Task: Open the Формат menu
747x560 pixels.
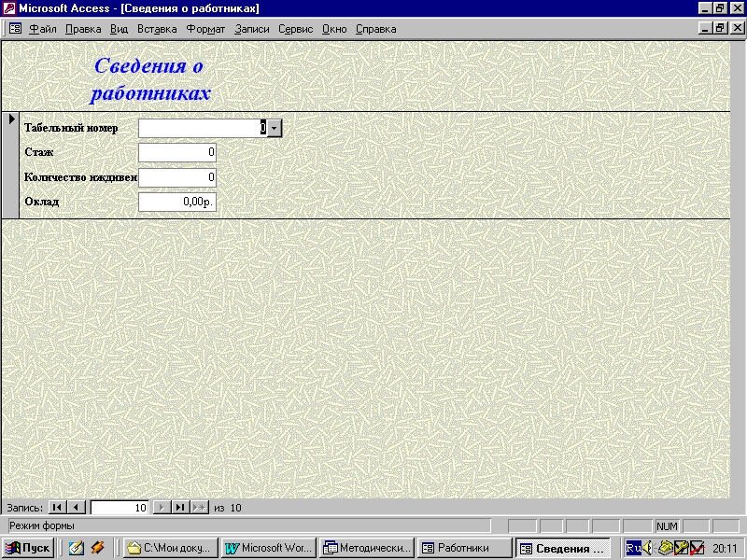Action: [x=205, y=29]
